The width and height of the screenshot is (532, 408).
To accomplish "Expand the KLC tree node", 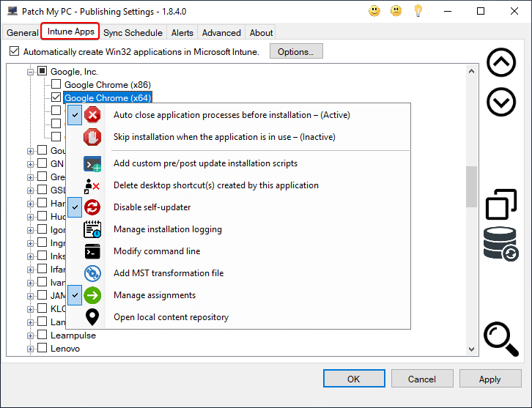I will point(30,309).
